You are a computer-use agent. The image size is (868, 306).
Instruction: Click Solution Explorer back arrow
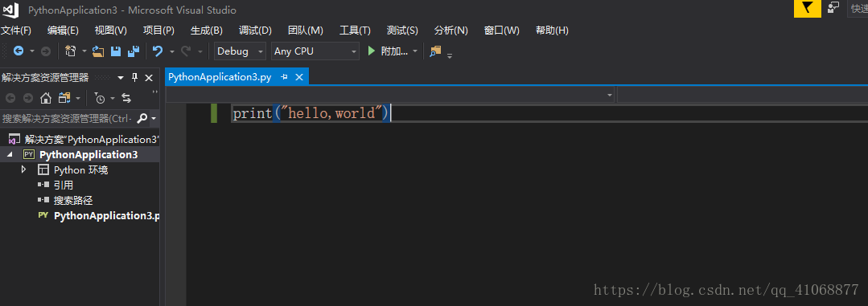click(10, 98)
